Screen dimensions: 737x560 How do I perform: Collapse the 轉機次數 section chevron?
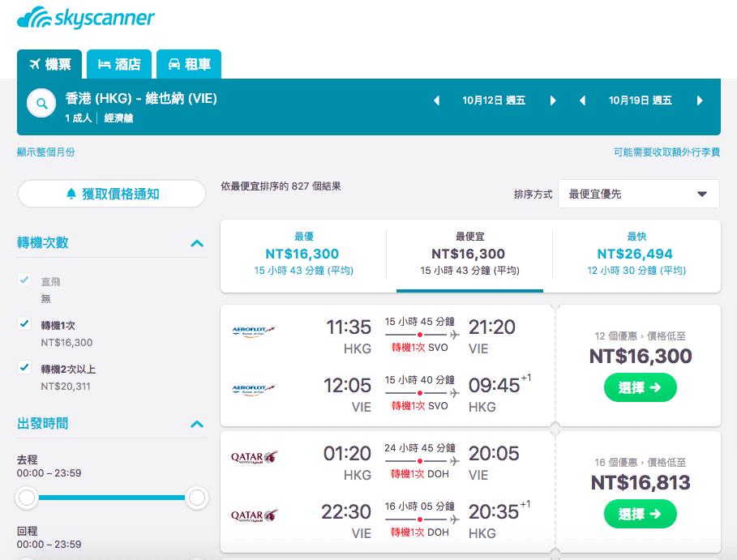click(197, 243)
